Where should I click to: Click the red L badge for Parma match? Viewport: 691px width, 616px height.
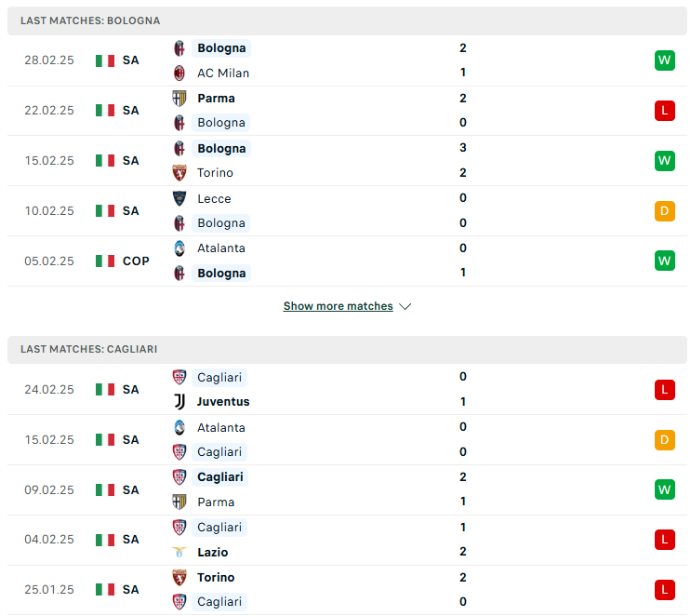coord(665,110)
